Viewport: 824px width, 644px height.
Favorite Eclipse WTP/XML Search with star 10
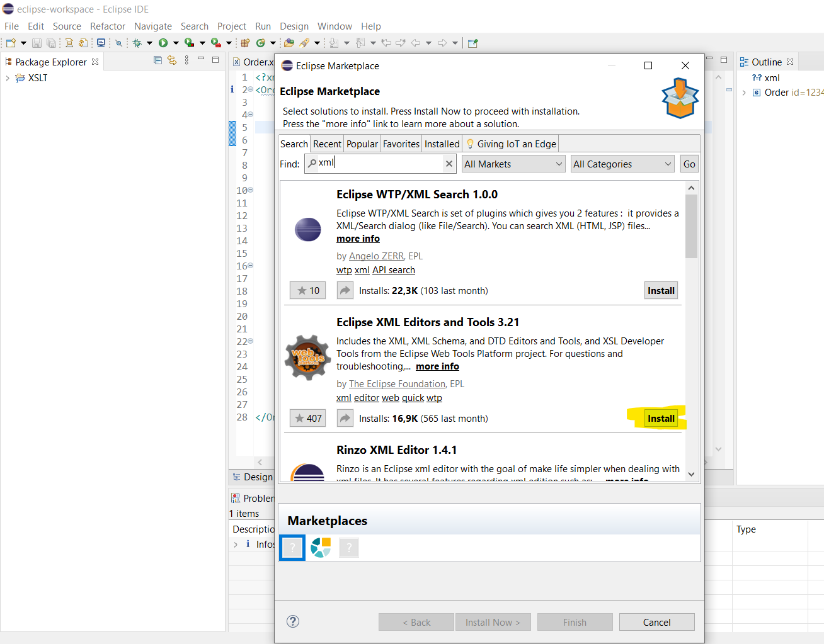point(308,290)
